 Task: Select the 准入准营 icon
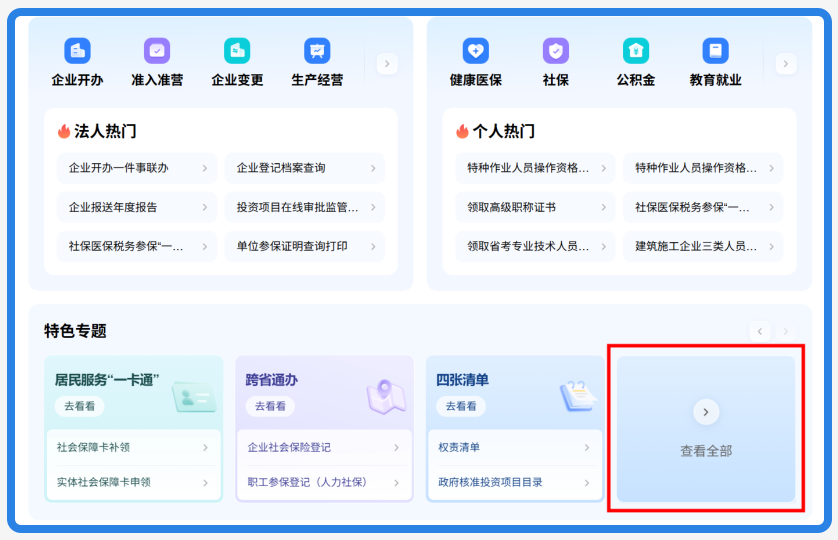pyautogui.click(x=157, y=51)
